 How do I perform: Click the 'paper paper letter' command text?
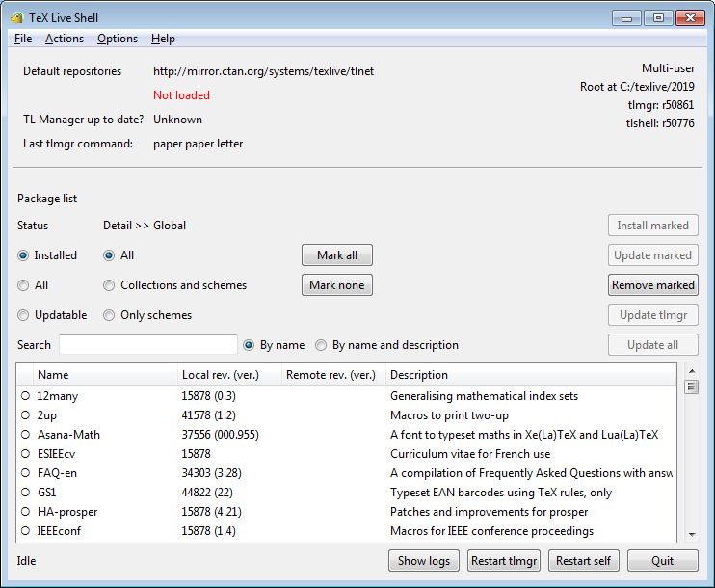198,144
